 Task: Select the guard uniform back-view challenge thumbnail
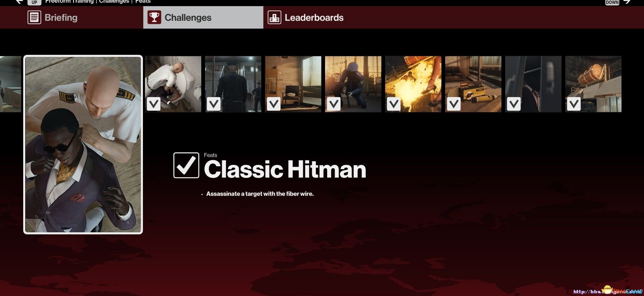(x=233, y=84)
